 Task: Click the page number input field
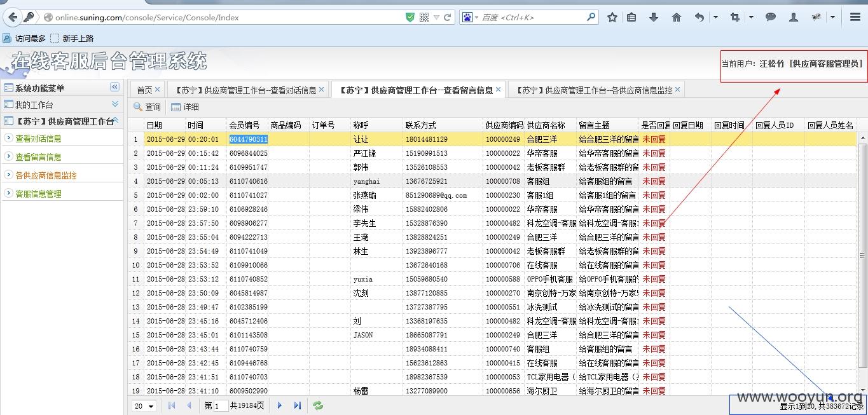click(221, 405)
